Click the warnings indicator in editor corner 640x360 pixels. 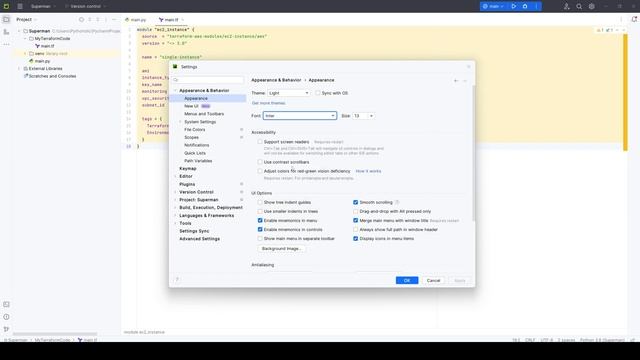(x=600, y=30)
